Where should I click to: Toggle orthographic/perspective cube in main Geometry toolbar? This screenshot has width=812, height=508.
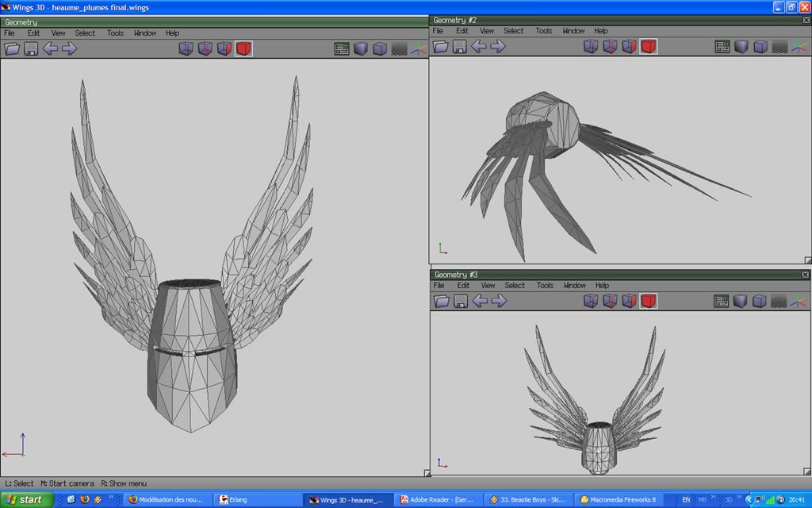pos(380,48)
